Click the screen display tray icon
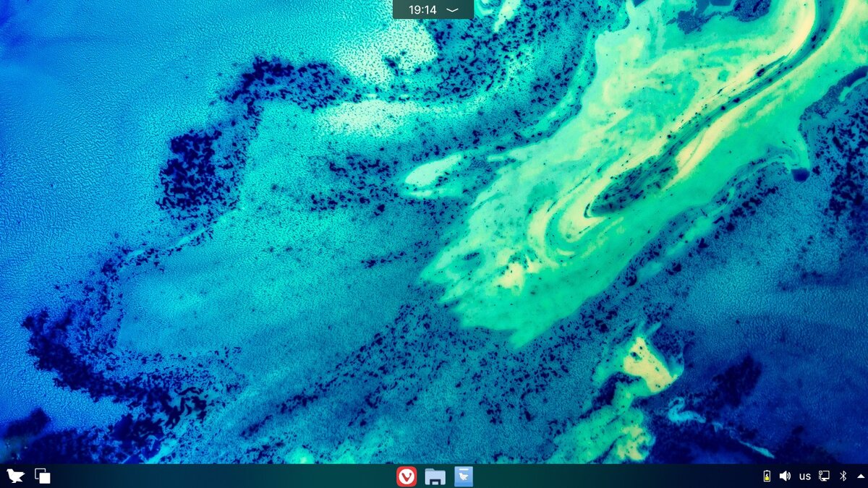The height and width of the screenshot is (488, 868). [x=823, y=476]
